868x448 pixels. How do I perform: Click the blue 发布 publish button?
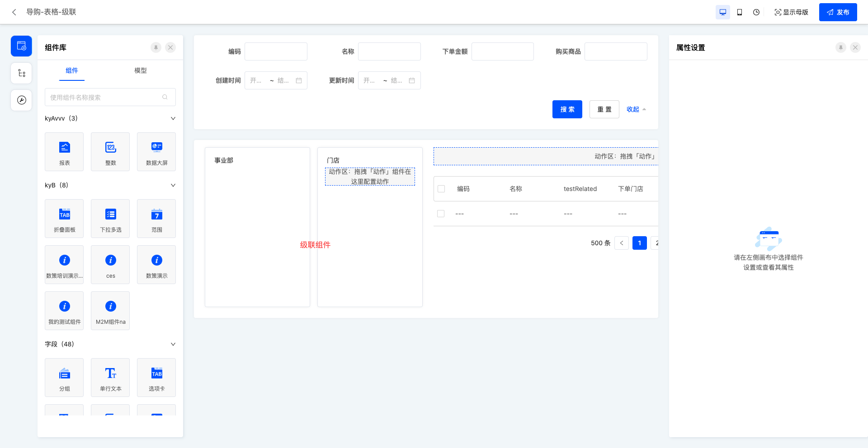click(x=838, y=12)
